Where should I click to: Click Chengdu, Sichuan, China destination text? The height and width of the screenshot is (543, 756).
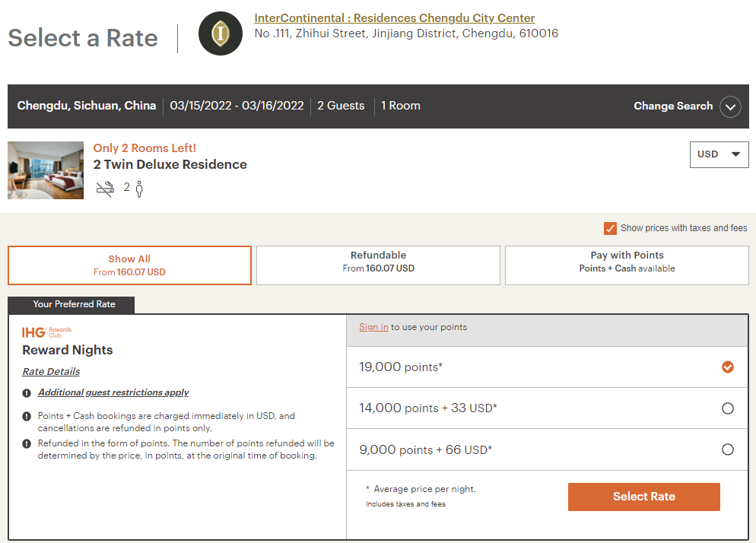point(87,106)
